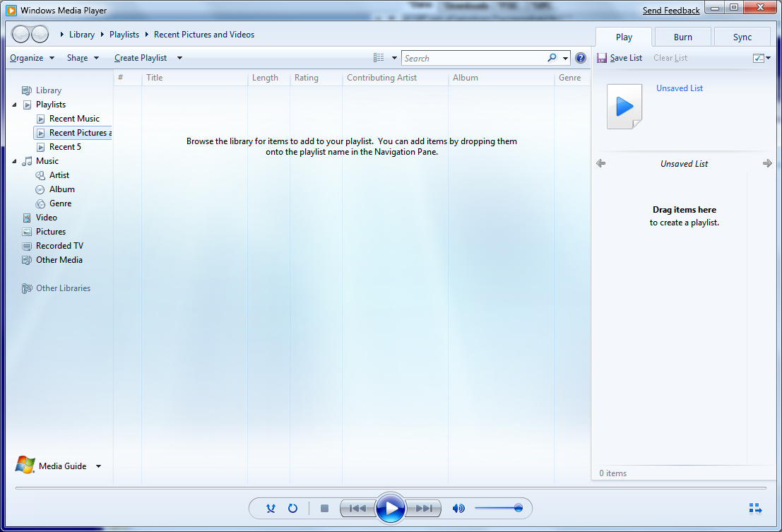This screenshot has width=782, height=532.
Task: Click the Save List button
Action: click(x=620, y=58)
